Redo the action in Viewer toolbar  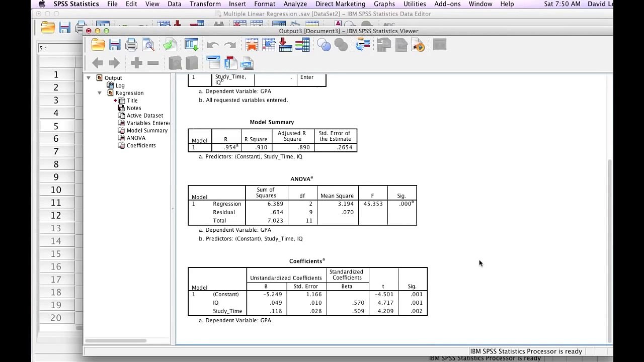click(230, 46)
